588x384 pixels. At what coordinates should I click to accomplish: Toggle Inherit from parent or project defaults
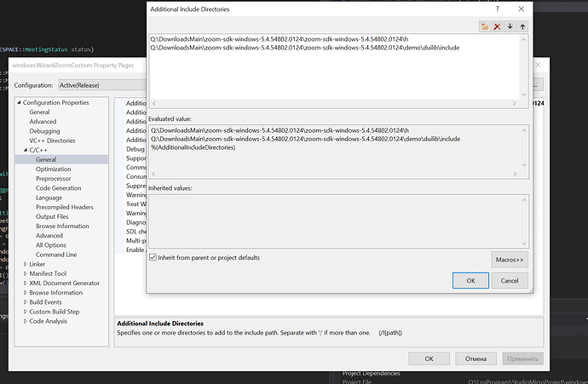[x=153, y=257]
